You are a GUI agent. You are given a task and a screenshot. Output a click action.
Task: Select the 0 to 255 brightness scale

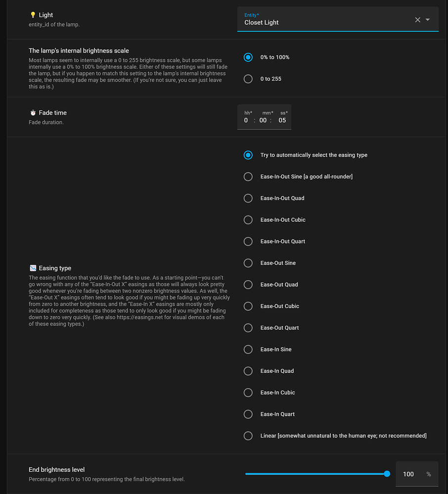pyautogui.click(x=248, y=79)
